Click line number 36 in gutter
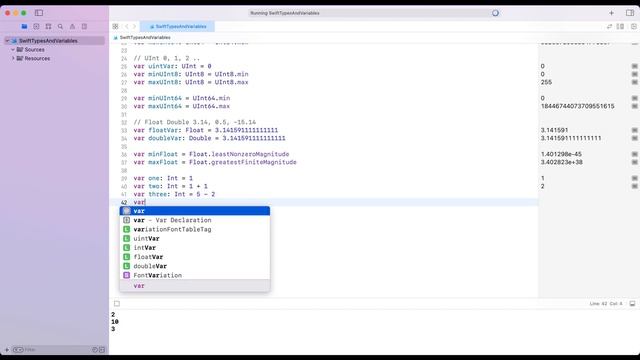 coord(124,155)
